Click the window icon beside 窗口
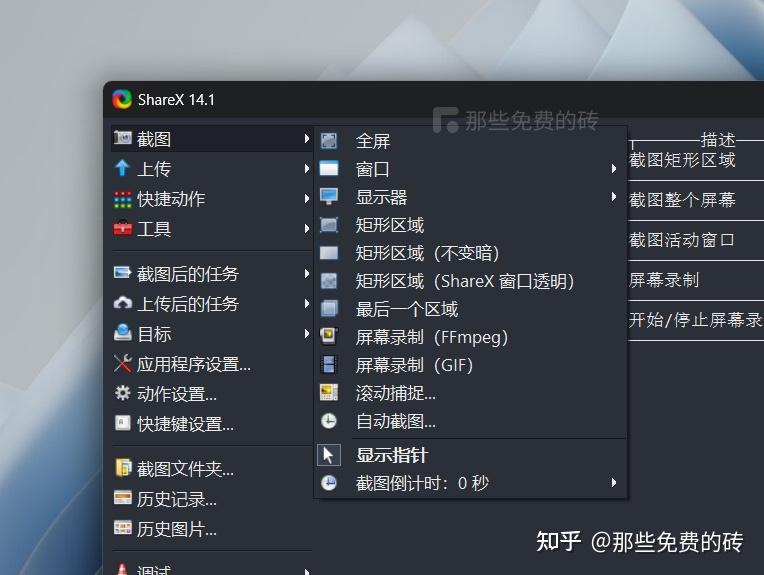Screen dimensions: 764x575 (x=329, y=169)
